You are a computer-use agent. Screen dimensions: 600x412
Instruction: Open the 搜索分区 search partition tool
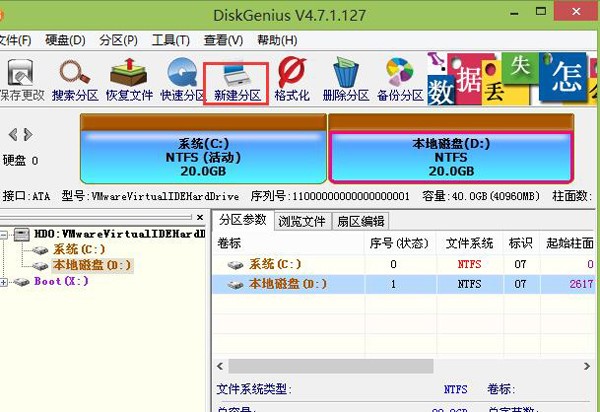75,80
